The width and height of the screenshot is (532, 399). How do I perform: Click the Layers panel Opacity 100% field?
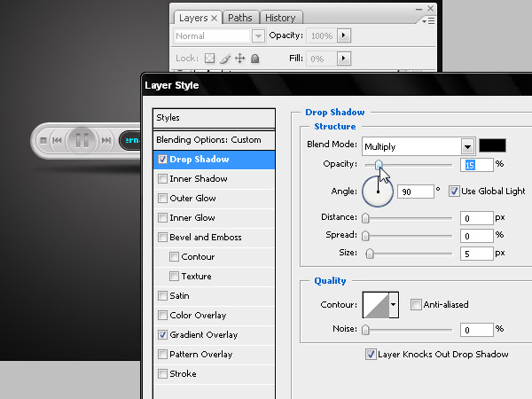pyautogui.click(x=322, y=35)
